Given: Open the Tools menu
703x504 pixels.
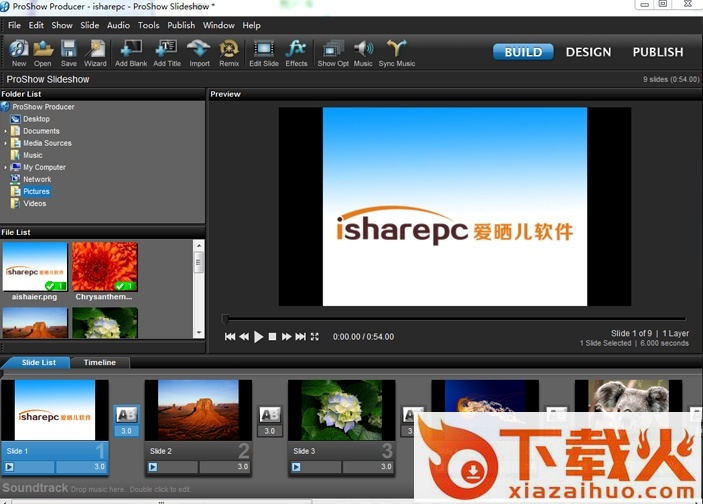Looking at the screenshot, I should (148, 26).
